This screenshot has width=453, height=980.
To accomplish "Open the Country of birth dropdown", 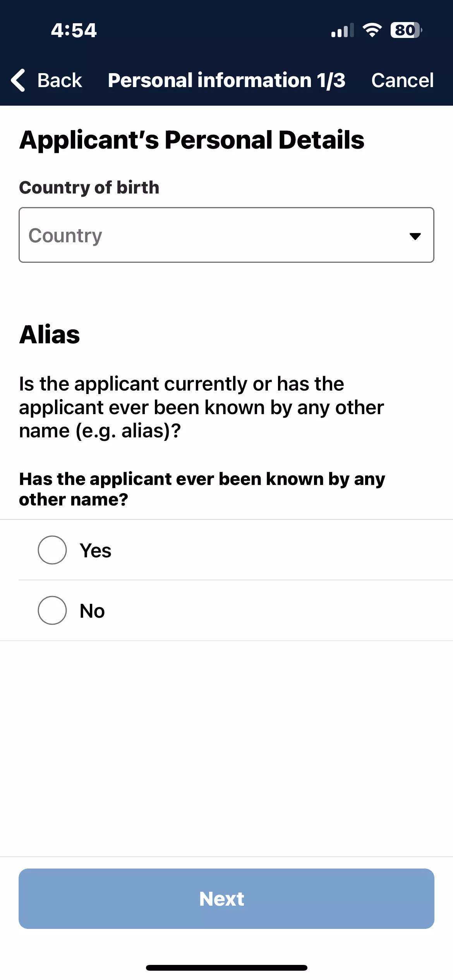I will coord(226,235).
